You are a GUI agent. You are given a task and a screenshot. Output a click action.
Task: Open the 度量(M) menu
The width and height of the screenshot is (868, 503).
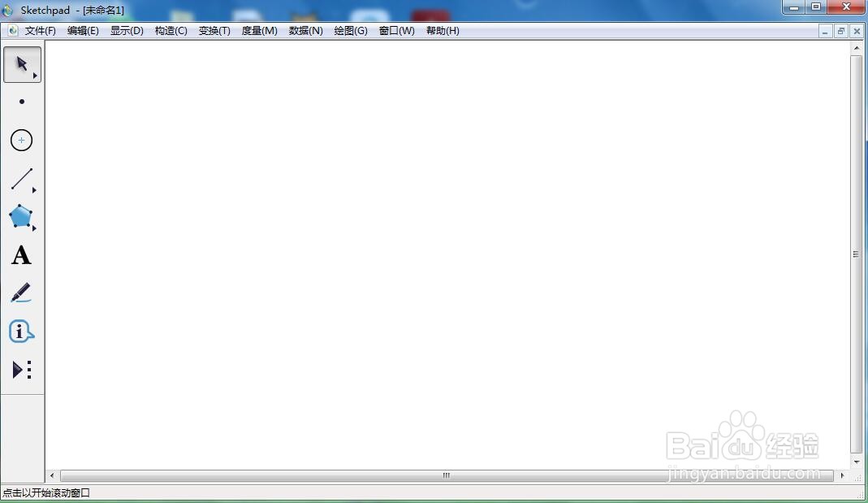[x=260, y=30]
